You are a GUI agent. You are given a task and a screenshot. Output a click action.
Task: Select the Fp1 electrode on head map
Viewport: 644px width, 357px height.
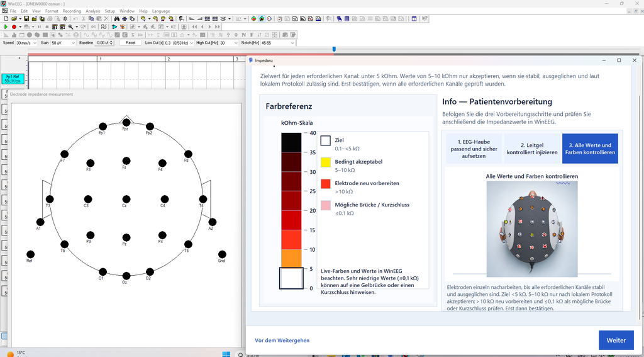(x=103, y=127)
